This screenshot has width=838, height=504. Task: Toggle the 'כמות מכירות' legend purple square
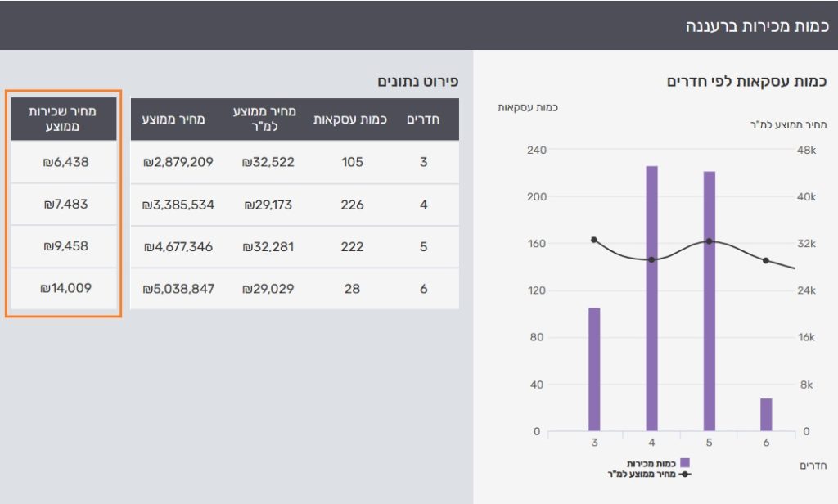[685, 464]
